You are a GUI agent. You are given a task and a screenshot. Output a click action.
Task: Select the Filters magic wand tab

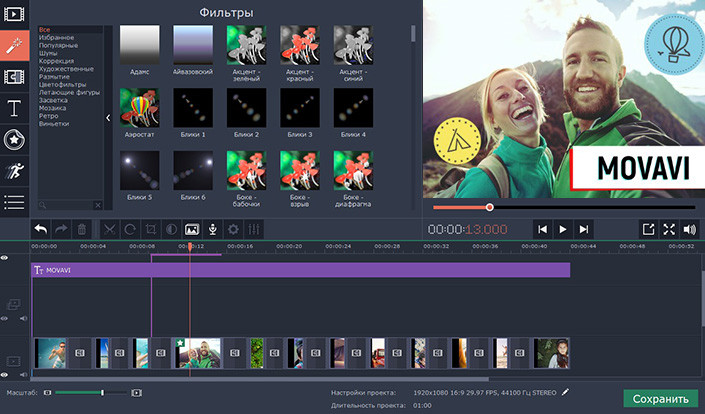[x=14, y=45]
